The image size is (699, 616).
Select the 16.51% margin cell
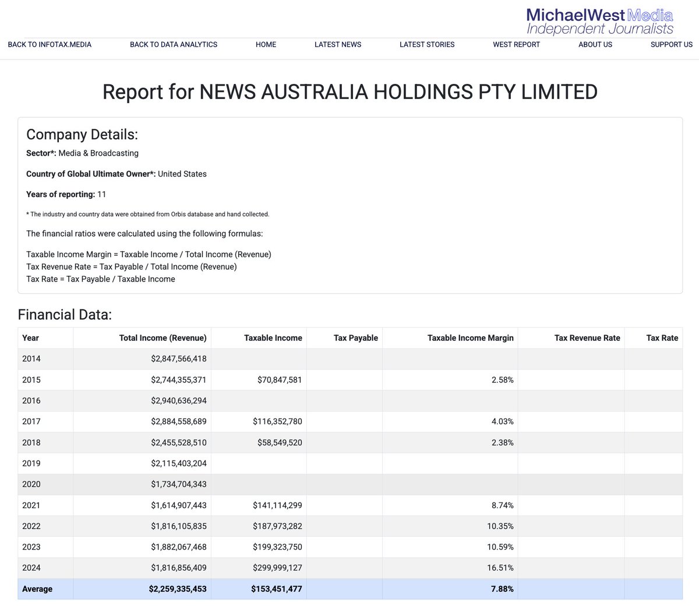450,568
